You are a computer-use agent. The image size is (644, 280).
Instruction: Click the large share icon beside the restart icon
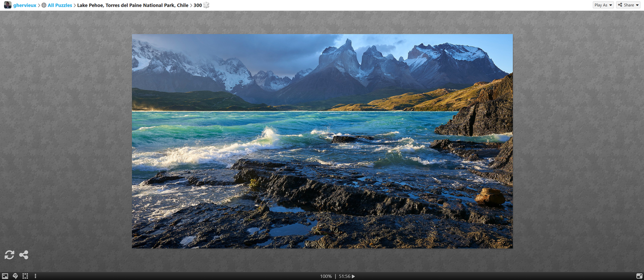[x=24, y=255]
